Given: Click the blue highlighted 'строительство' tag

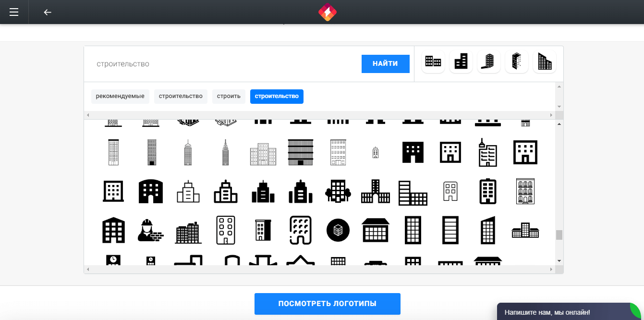Looking at the screenshot, I should point(277,96).
